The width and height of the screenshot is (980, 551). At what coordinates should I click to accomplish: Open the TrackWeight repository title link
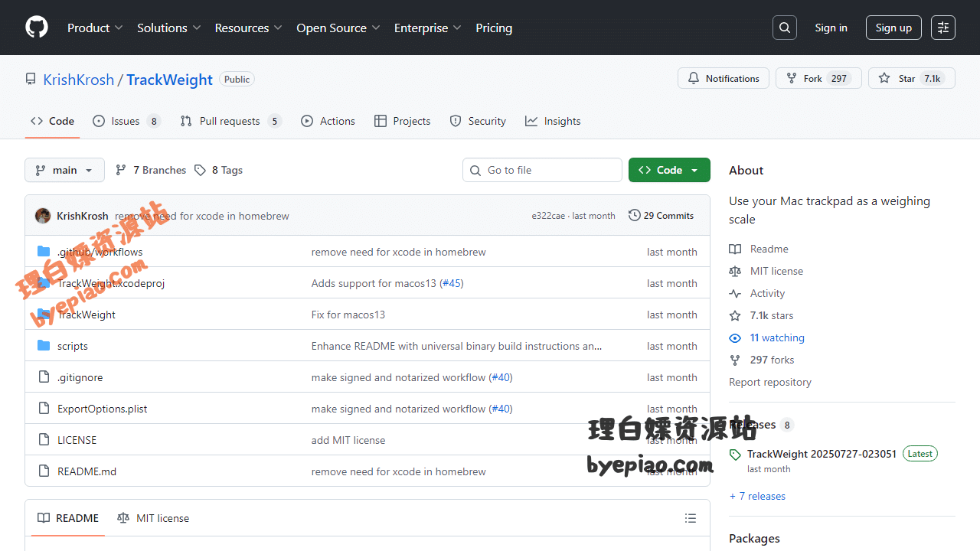coord(170,80)
